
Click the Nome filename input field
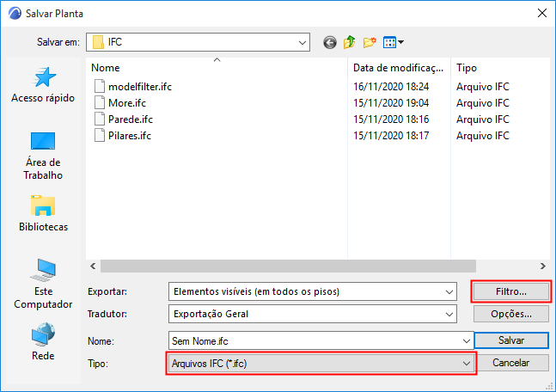(321, 341)
